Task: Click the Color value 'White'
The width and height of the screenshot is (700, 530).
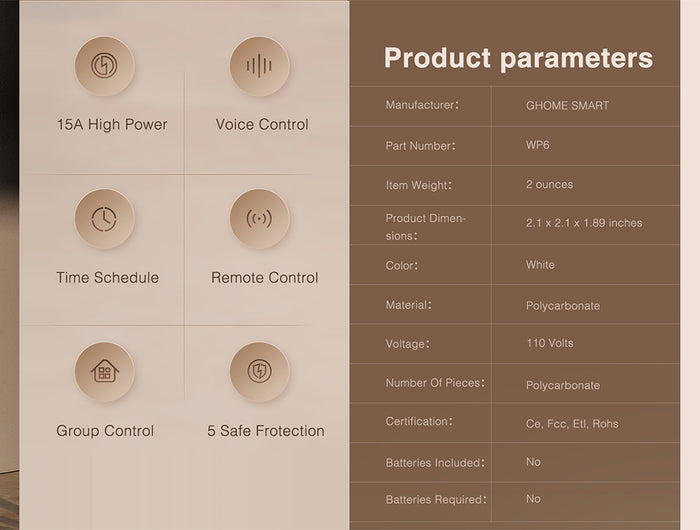Action: tap(540, 265)
